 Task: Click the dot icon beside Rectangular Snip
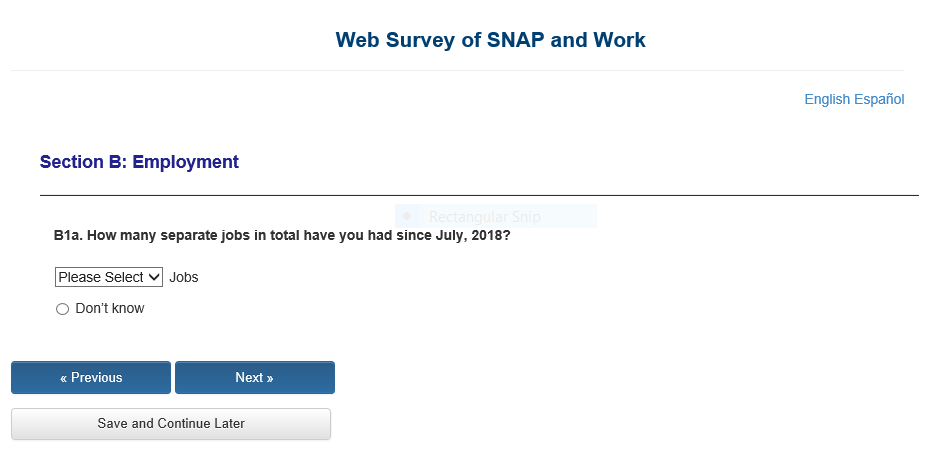(407, 216)
